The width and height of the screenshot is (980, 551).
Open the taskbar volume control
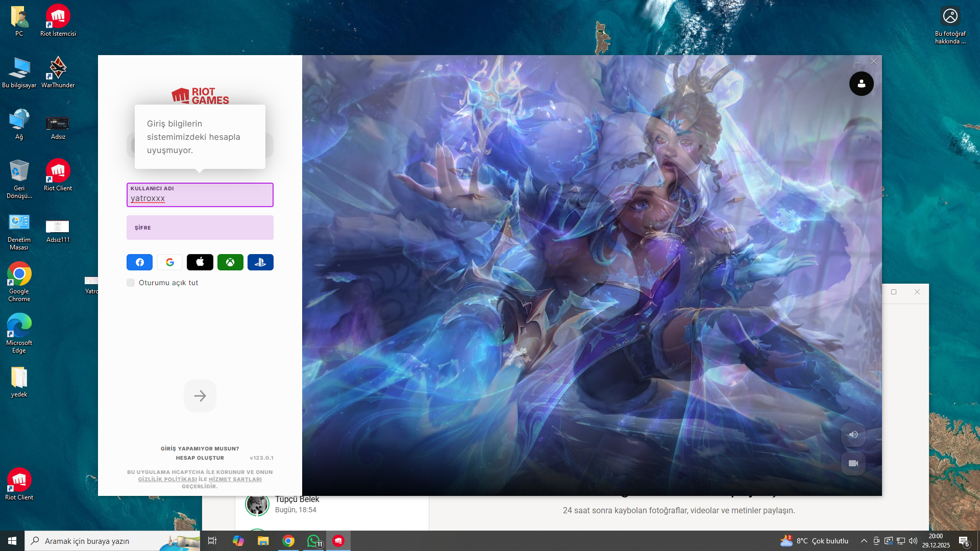(x=913, y=541)
